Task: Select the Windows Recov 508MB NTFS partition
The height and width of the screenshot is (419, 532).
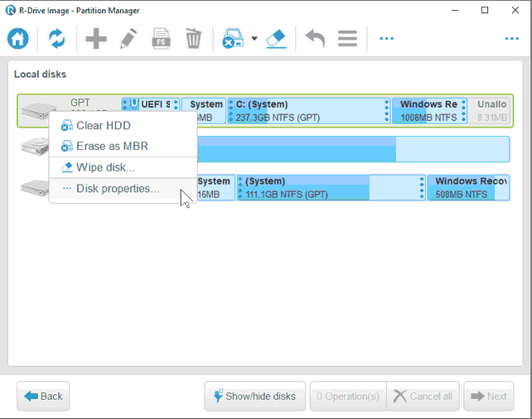Action: coord(468,188)
